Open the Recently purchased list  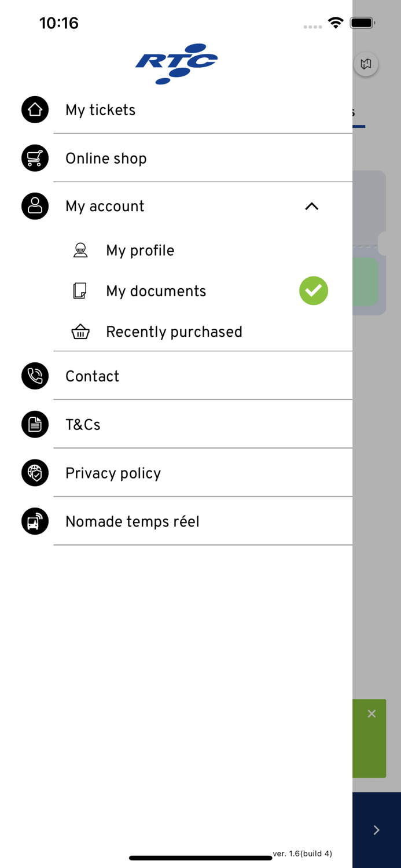coord(174,332)
